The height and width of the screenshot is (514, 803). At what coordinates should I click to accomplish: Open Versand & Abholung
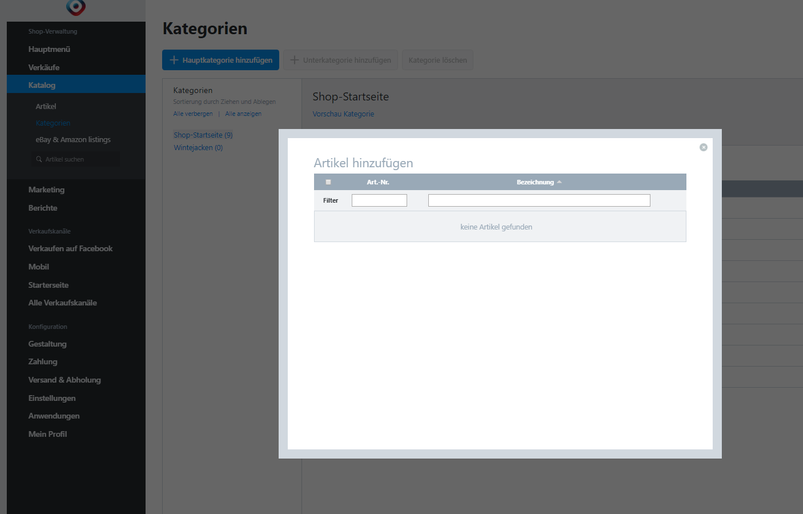pyautogui.click(x=65, y=380)
